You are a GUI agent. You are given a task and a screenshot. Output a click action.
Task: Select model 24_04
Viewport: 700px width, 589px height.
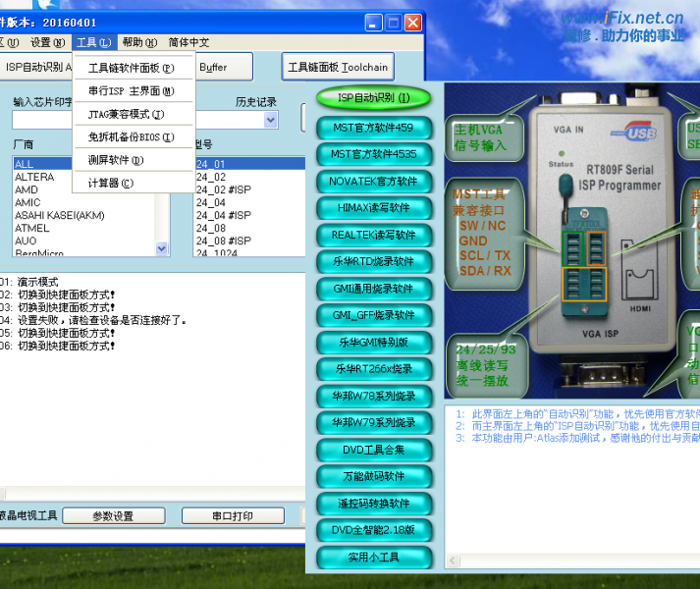250,203
